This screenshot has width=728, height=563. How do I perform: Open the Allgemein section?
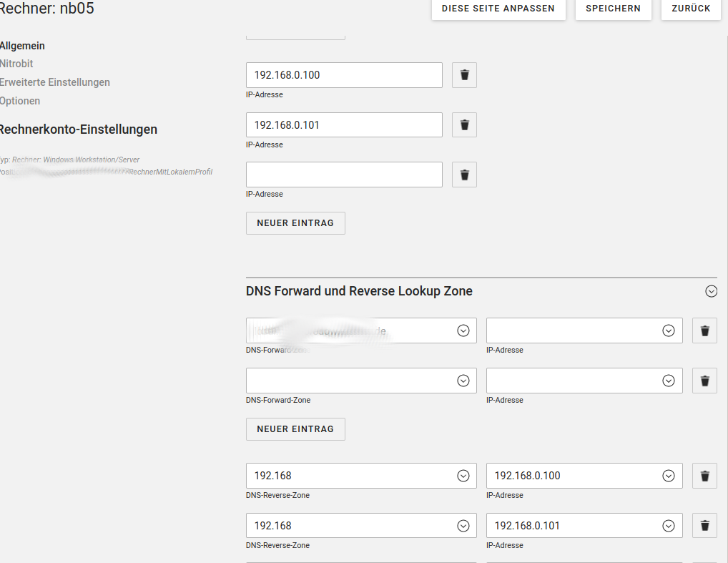coord(22,45)
